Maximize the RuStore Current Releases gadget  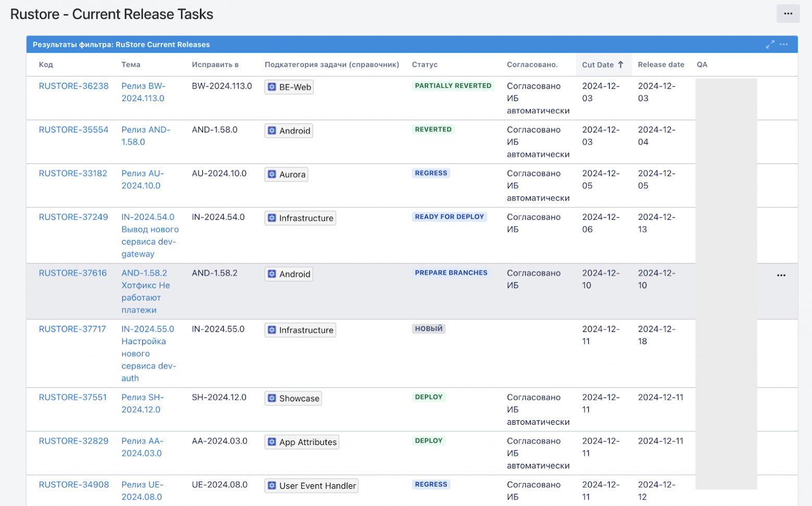click(770, 45)
